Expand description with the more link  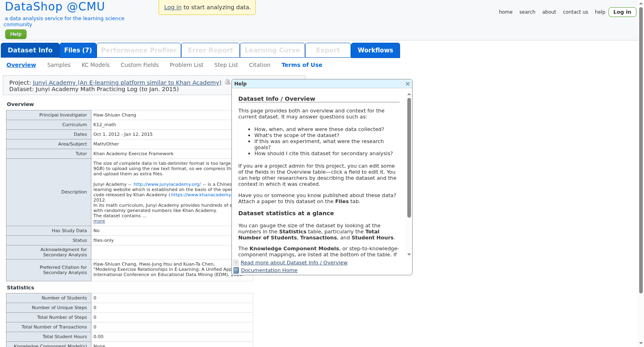[x=99, y=221]
